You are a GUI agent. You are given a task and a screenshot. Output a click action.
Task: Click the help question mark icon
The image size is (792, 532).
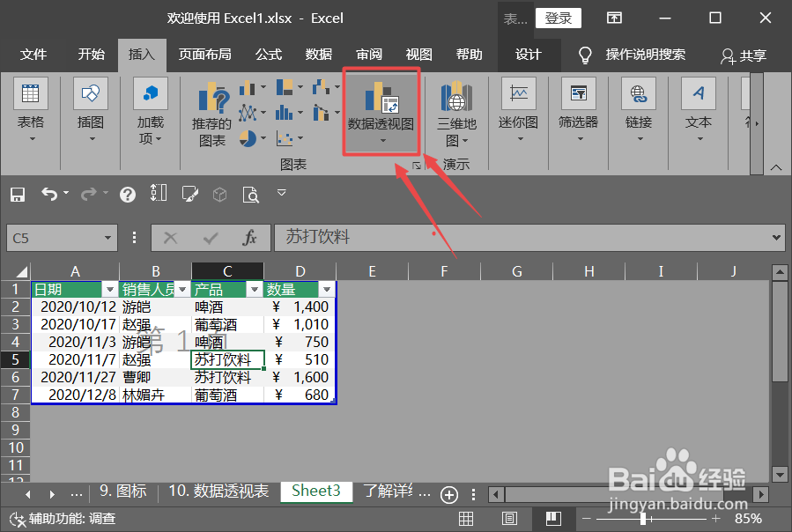[127, 195]
